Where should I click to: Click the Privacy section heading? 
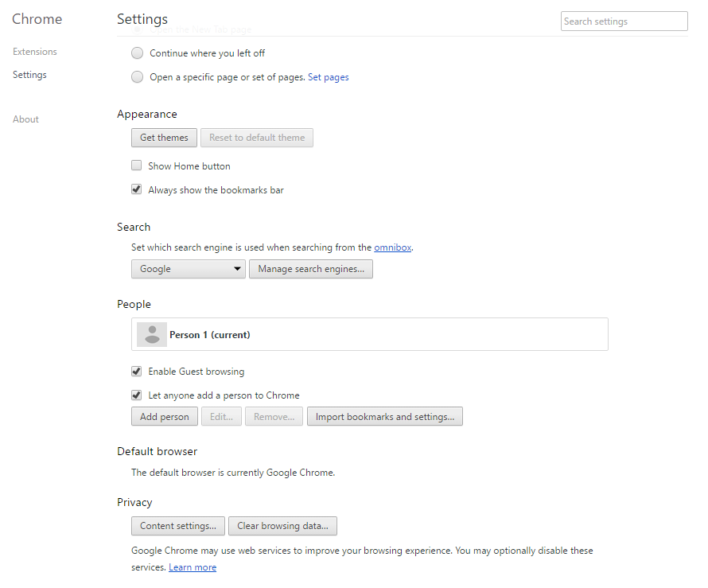tap(134, 502)
